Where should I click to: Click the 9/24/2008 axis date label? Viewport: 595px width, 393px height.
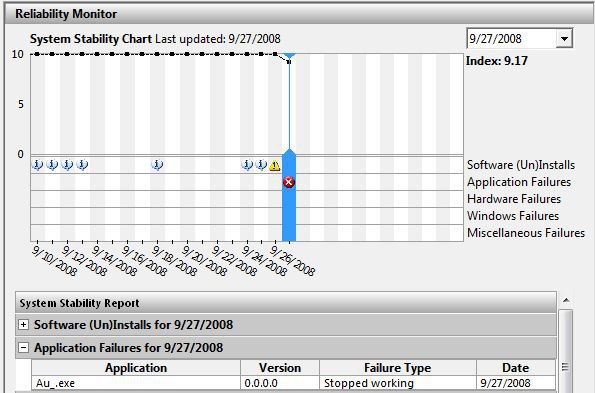pos(264,261)
